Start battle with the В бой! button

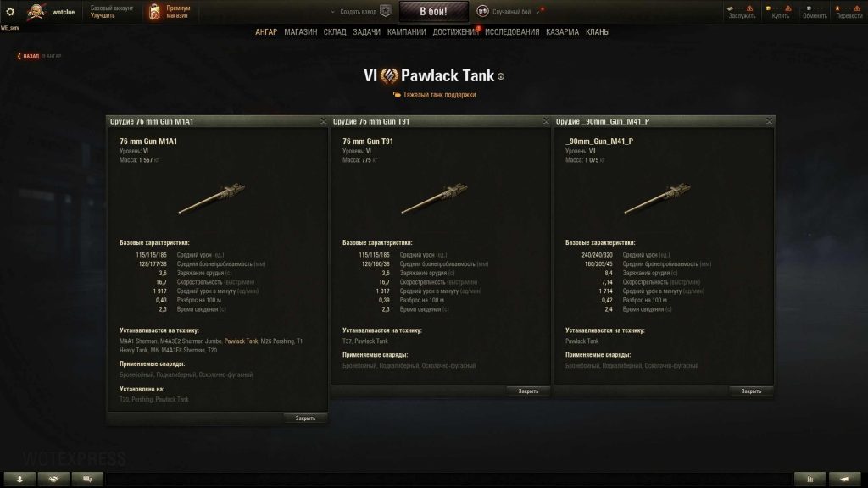(x=433, y=12)
